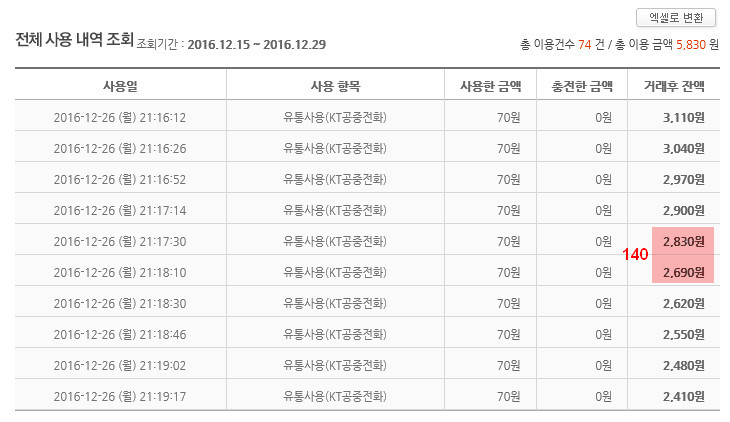Click the red 140 annotation

point(635,255)
